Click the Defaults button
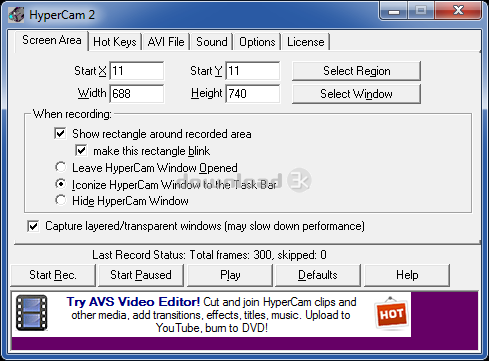 click(318, 275)
